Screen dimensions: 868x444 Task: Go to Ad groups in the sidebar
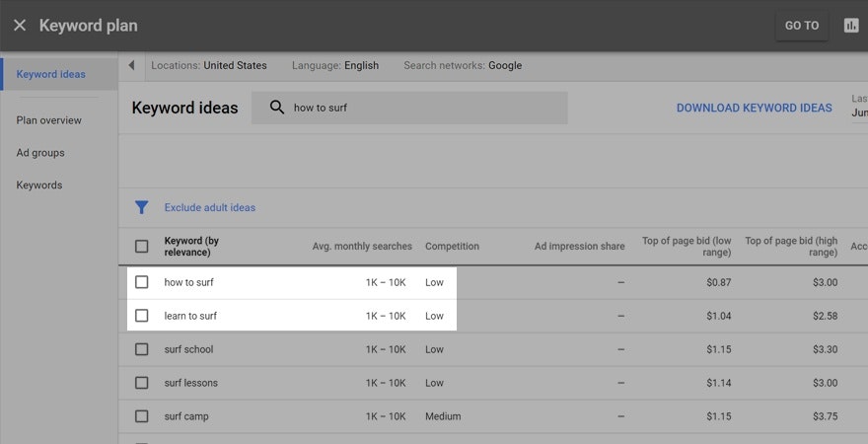coord(40,153)
